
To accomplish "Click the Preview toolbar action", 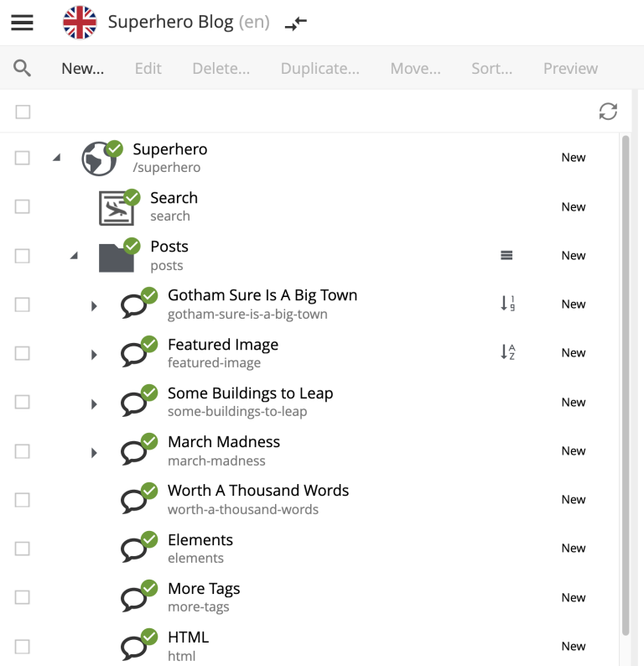I will coord(570,69).
